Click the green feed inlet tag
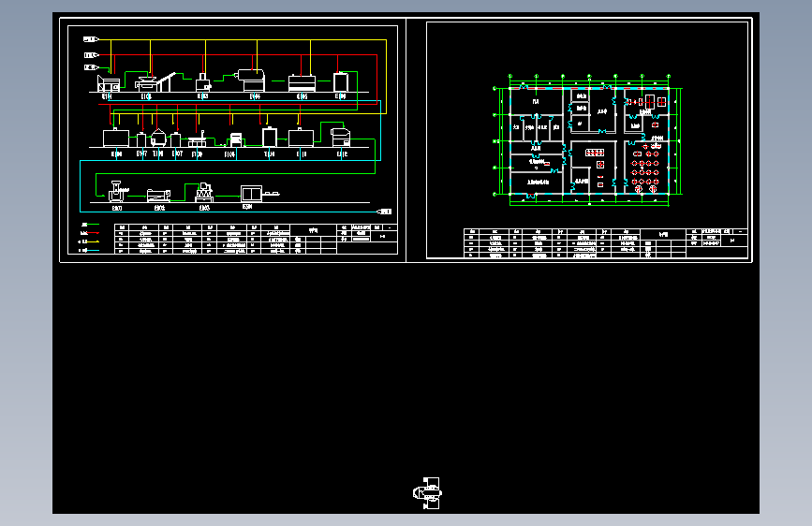Image resolution: width=812 pixels, height=526 pixels. (x=91, y=67)
